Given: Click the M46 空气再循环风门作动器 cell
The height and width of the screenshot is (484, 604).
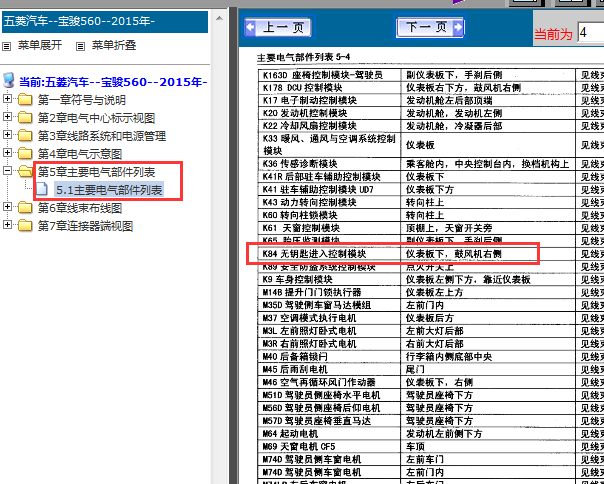Looking at the screenshot, I should pyautogui.click(x=330, y=382).
